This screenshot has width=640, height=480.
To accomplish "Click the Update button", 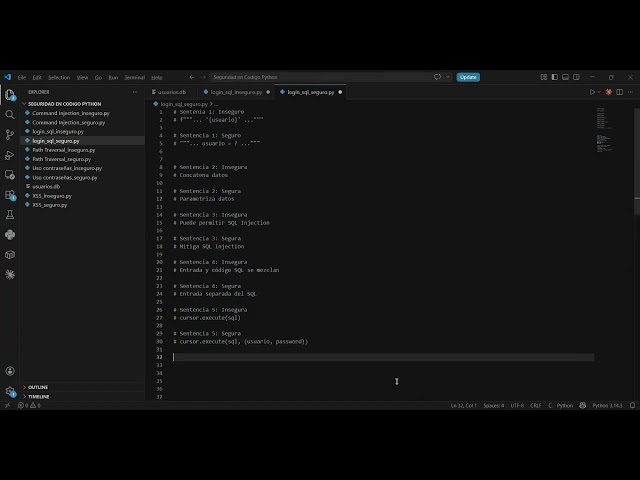I will [x=468, y=77].
